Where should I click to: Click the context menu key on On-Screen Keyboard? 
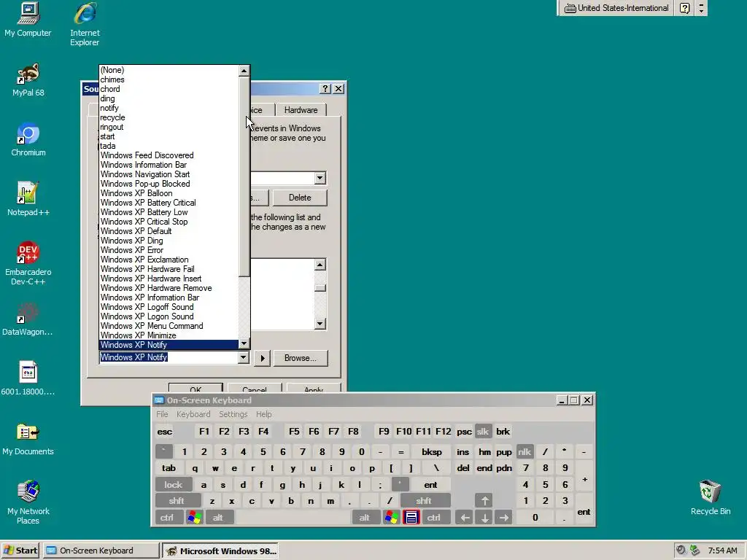[411, 517]
